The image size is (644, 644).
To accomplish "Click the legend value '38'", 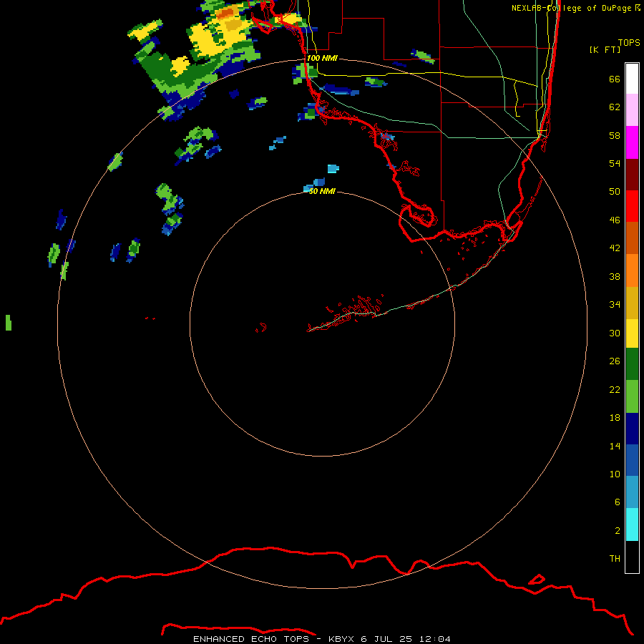I will click(x=615, y=276).
